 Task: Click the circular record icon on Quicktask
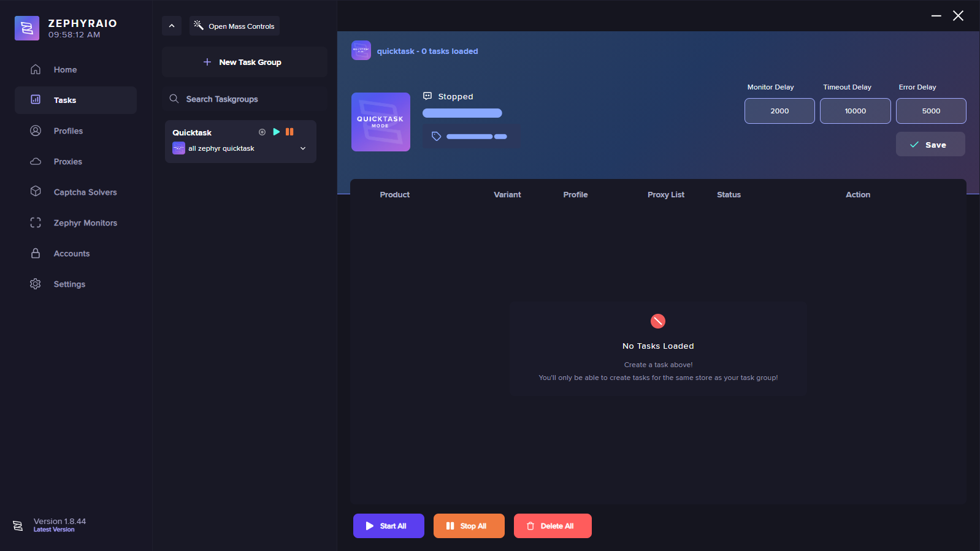(x=262, y=132)
